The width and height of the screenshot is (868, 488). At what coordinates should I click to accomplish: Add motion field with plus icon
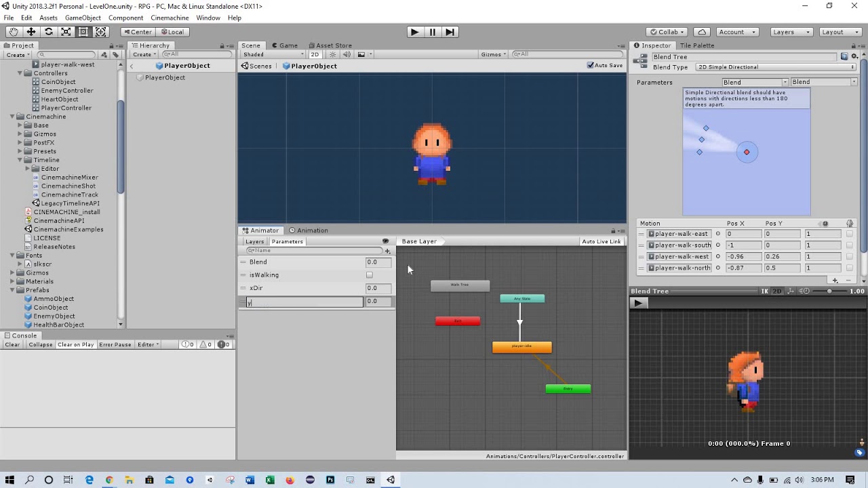835,280
